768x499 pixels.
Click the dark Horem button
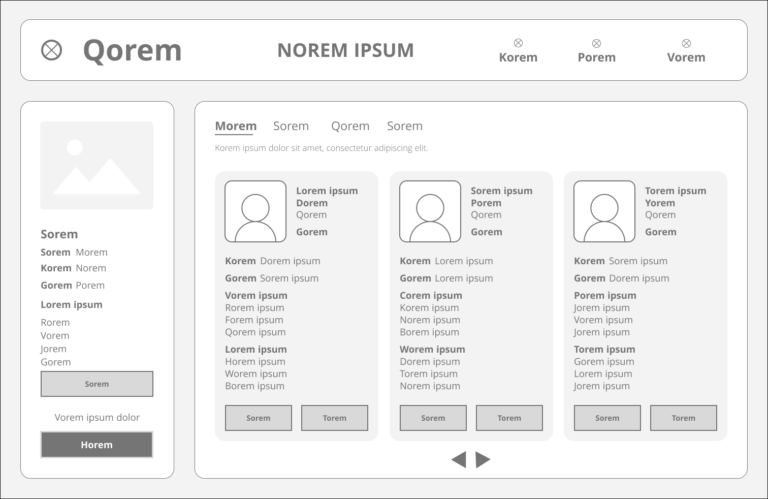pos(96,445)
